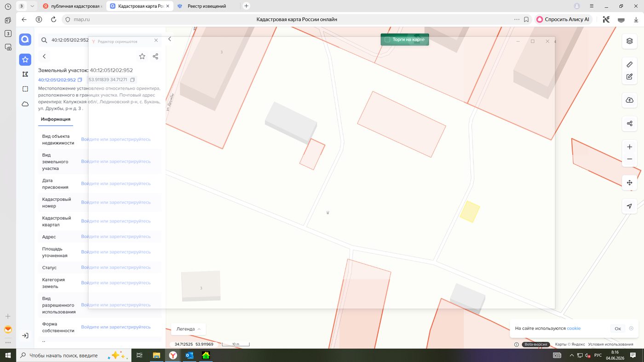Zoom in the map with plus button

pyautogui.click(x=629, y=147)
